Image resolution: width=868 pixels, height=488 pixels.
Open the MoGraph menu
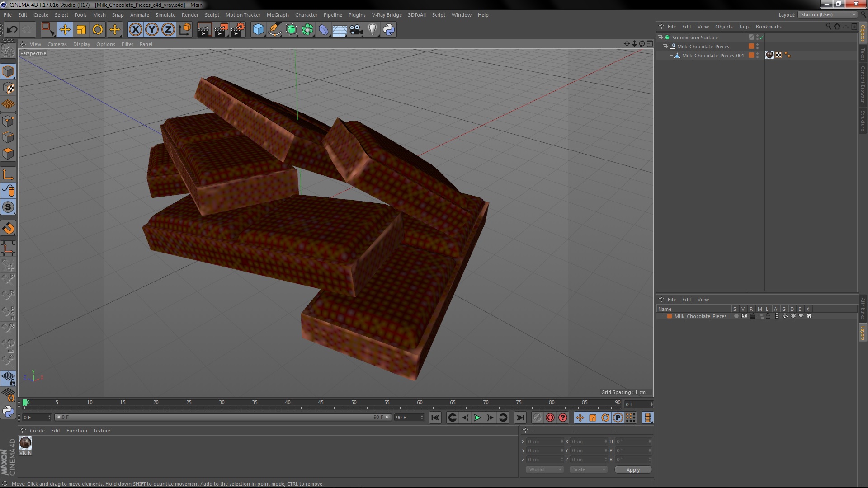[278, 15]
